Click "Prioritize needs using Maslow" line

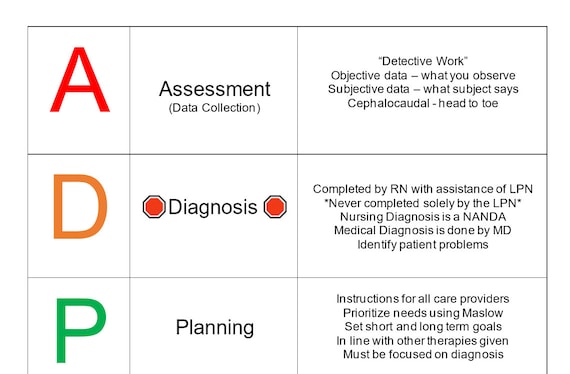423,313
